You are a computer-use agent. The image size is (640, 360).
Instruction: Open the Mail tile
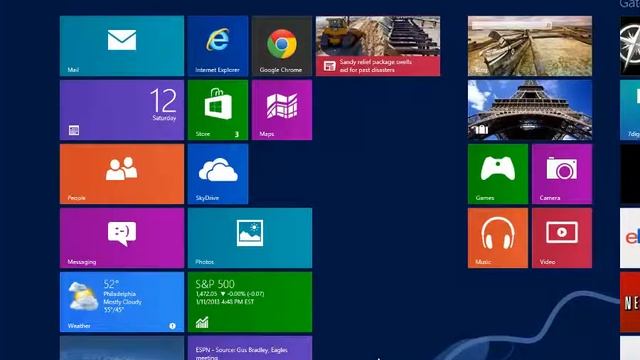[x=122, y=46]
